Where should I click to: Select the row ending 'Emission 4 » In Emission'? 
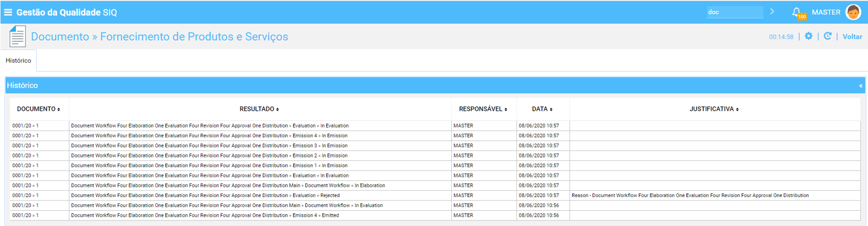pos(435,136)
